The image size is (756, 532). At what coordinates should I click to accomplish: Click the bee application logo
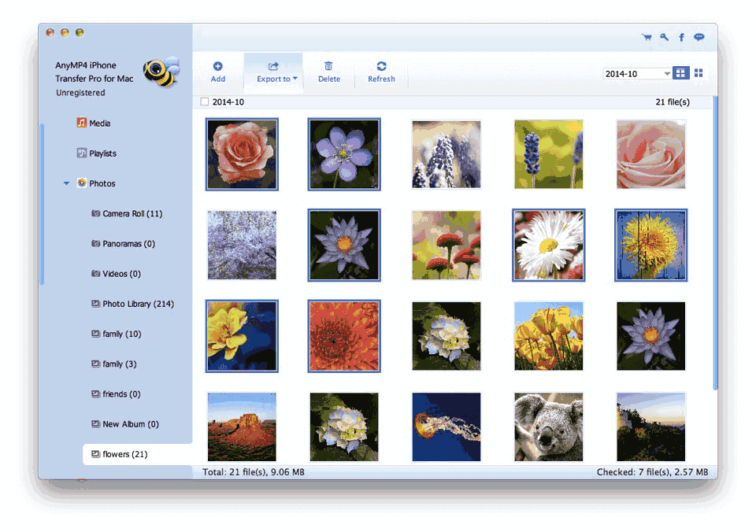click(161, 72)
